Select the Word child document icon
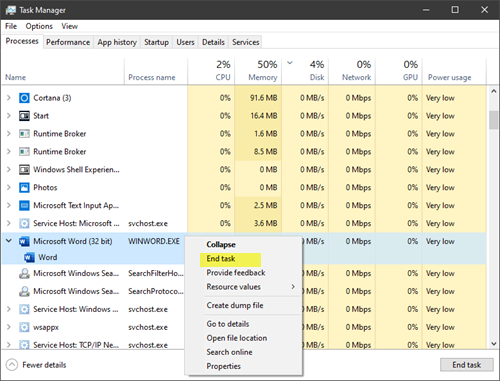 [29, 257]
